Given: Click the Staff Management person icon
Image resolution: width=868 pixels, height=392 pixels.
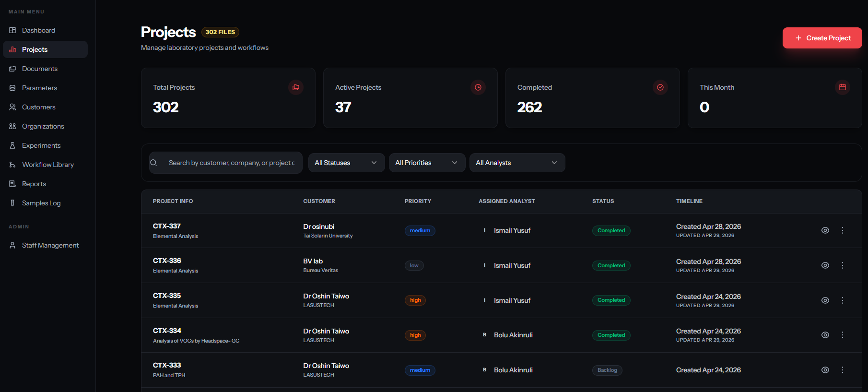Looking at the screenshot, I should (12, 245).
